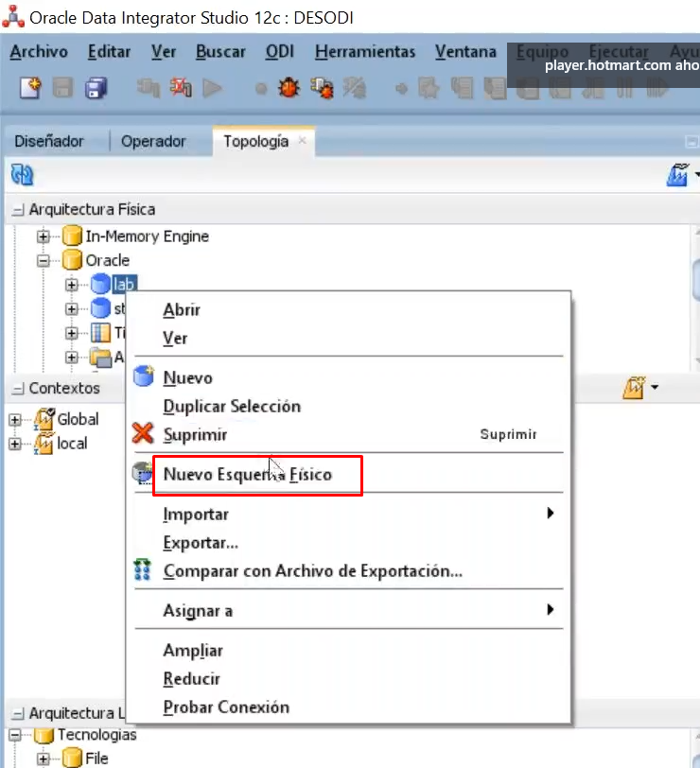Click the Nuevo Esquema Físico menu icon
The width and height of the screenshot is (700, 768).
143,473
